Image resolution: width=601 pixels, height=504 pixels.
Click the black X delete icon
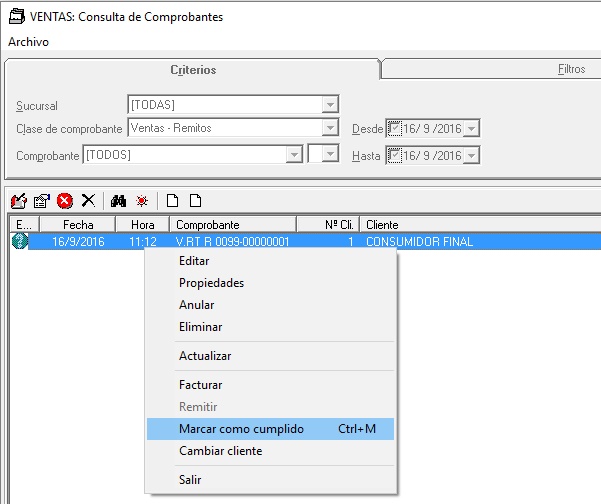(88, 200)
